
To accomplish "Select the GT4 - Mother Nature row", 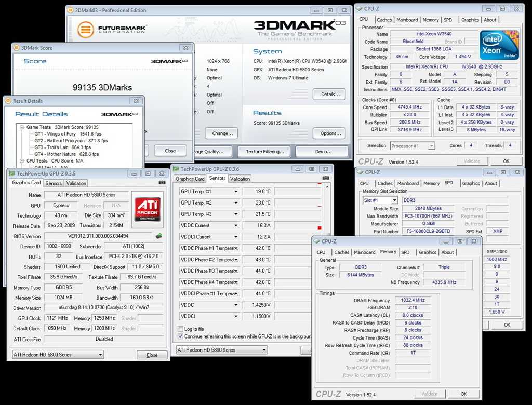I will click(66, 154).
